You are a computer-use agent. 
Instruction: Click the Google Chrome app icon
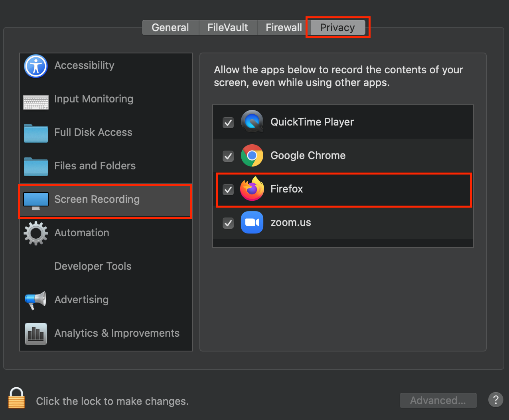coord(252,155)
